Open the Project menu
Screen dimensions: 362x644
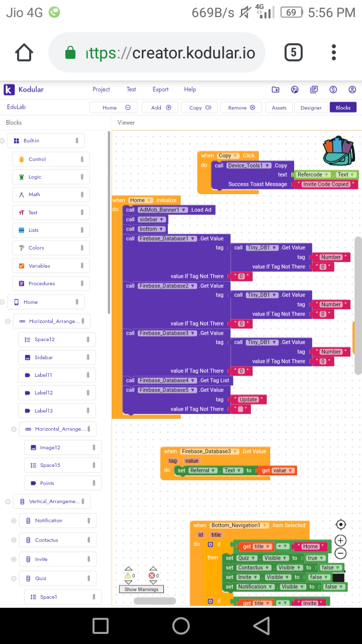[x=101, y=90]
